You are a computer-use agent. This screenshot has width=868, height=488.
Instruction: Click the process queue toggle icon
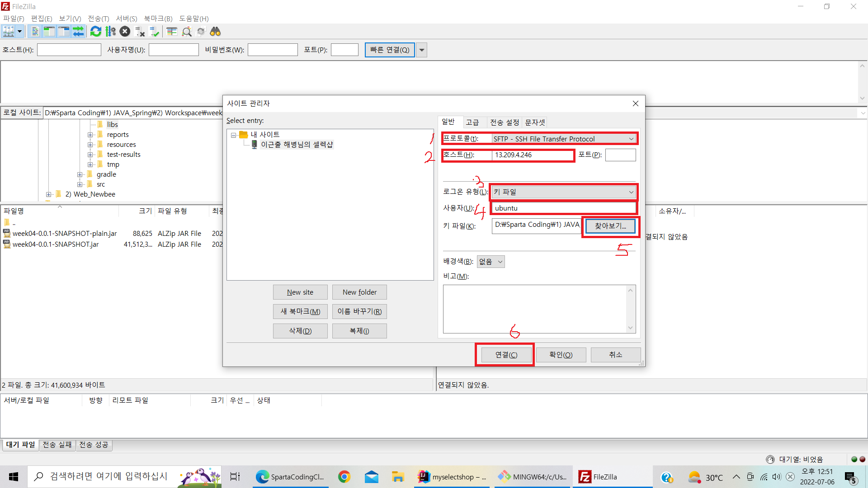coord(110,31)
